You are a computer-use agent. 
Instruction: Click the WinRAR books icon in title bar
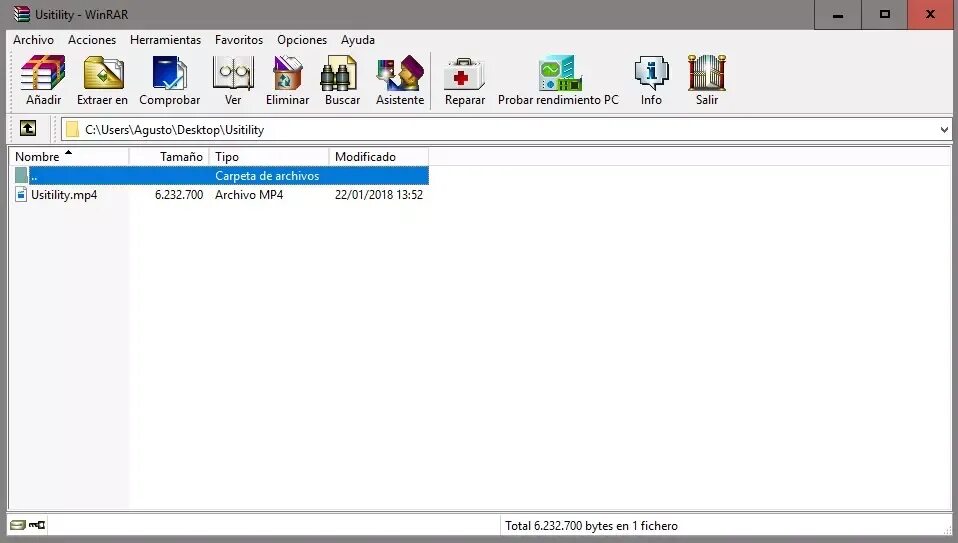point(21,14)
